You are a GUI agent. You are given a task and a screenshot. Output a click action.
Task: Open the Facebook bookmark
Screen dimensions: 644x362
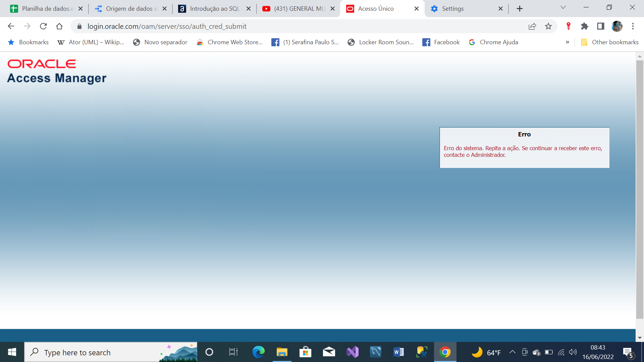441,42
